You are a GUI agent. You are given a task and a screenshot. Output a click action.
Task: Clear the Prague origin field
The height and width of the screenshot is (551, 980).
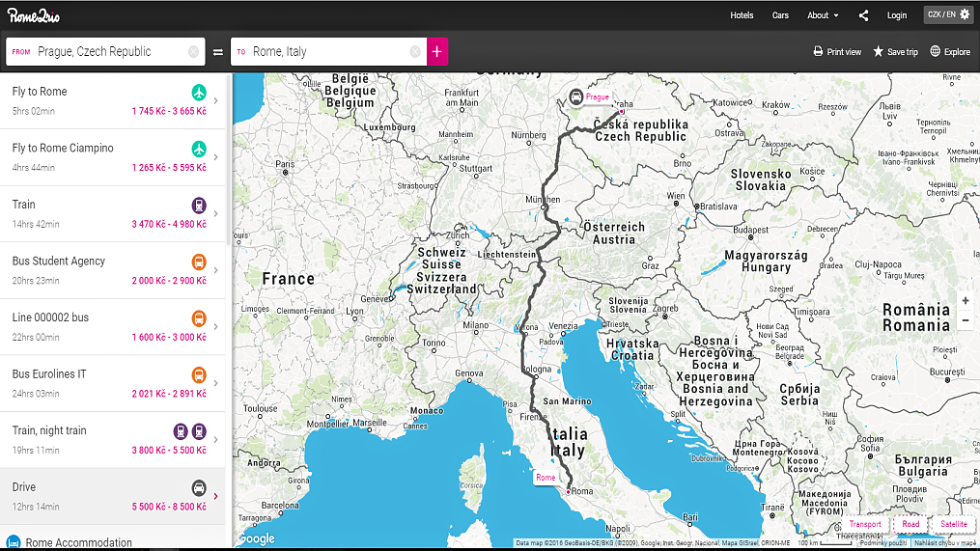pyautogui.click(x=193, y=52)
